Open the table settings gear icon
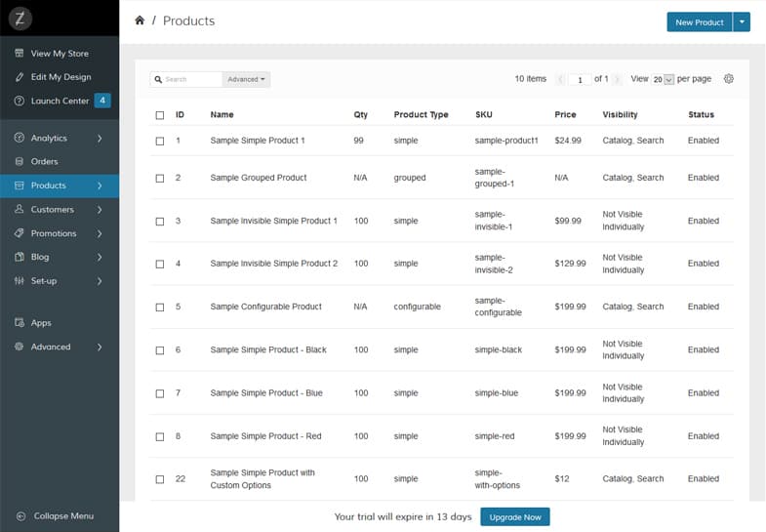766x532 pixels. (x=728, y=79)
